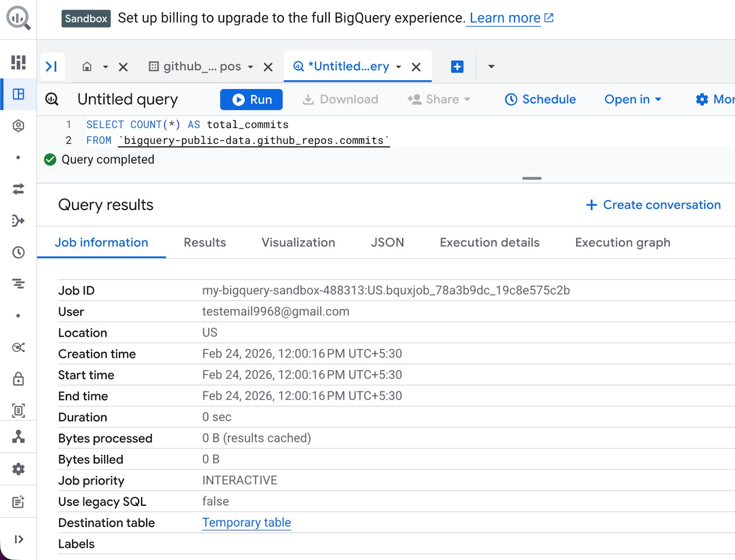Collapse the explorer pane toggle icon
The image size is (735, 560).
pos(52,67)
